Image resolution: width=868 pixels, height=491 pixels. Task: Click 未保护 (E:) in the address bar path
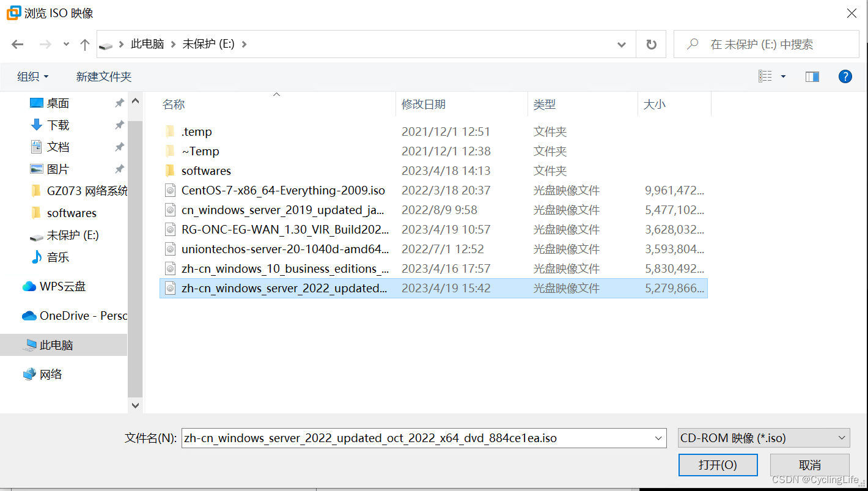(208, 45)
